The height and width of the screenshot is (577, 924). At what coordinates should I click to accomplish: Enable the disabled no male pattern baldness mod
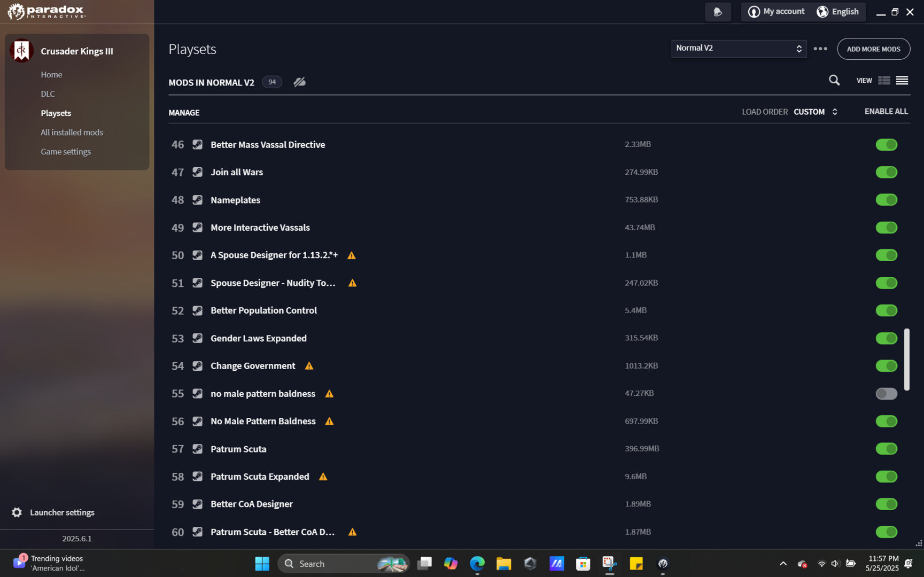tap(886, 394)
